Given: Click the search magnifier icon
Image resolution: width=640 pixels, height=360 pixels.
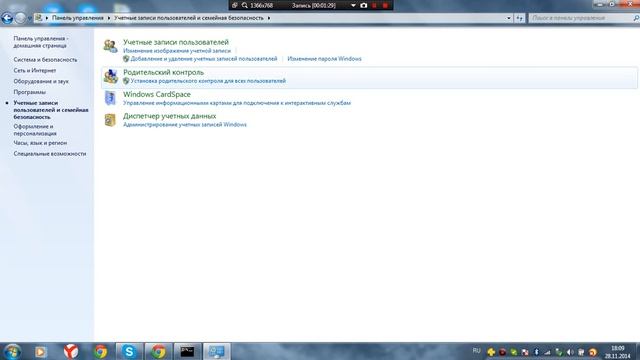Looking at the screenshot, I should [636, 18].
